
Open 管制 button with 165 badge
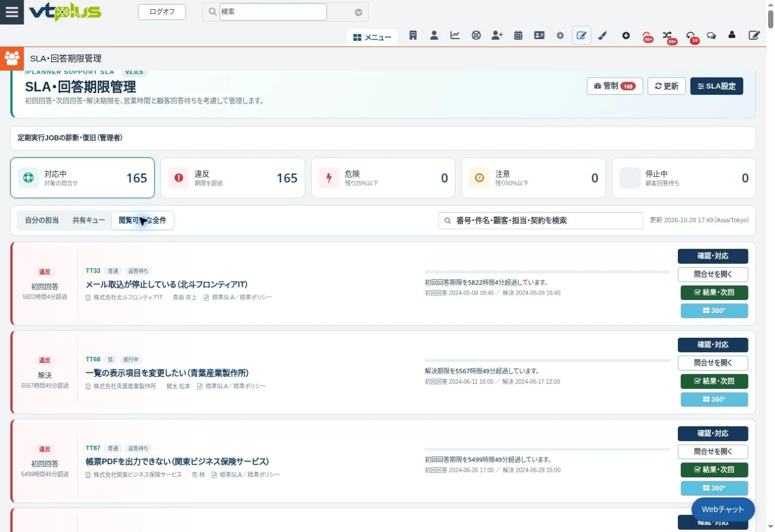(615, 86)
